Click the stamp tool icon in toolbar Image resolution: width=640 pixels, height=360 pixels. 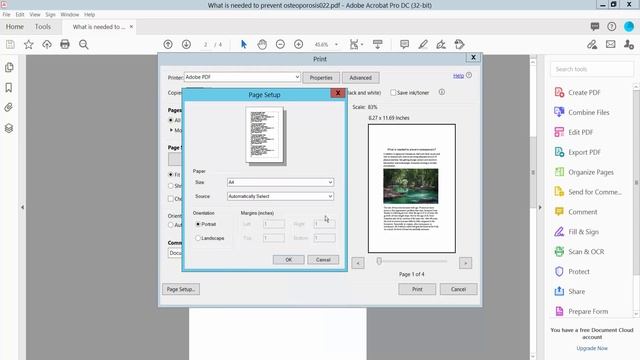coord(459,44)
